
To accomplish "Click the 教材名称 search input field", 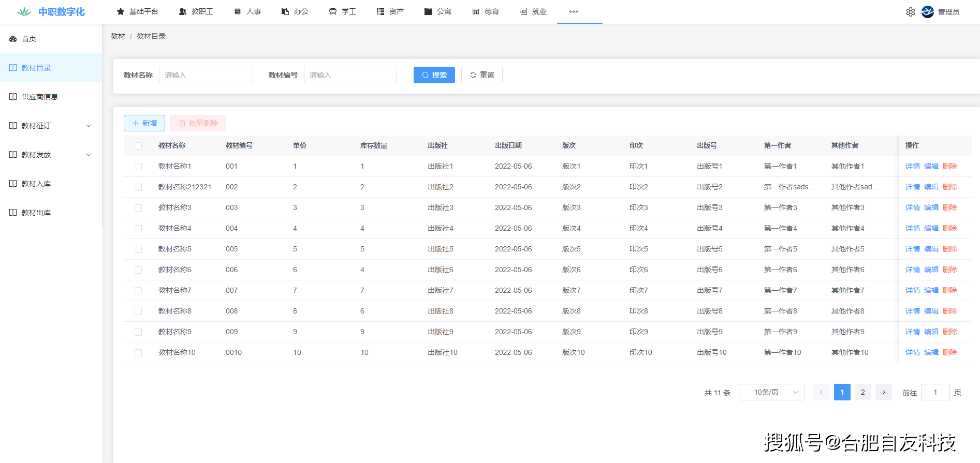I will (x=206, y=75).
